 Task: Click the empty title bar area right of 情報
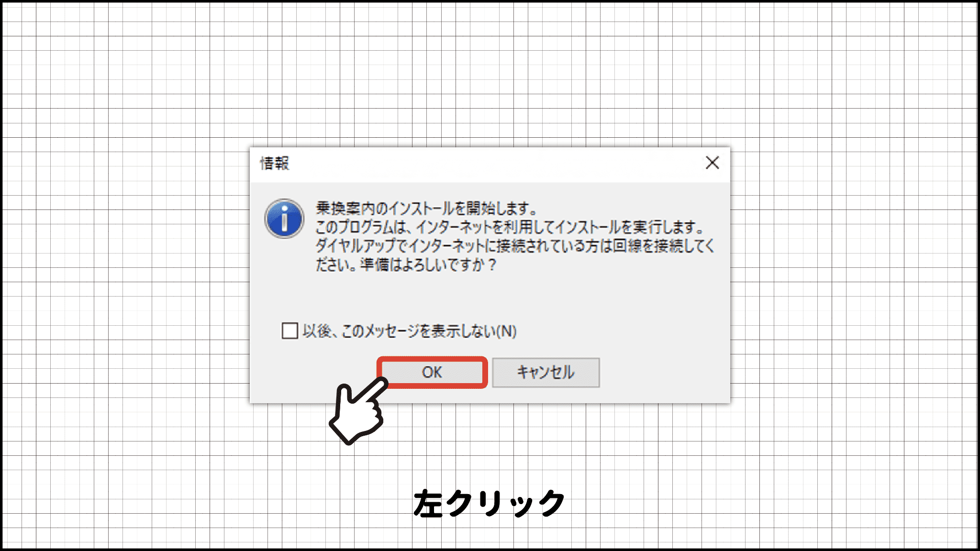coord(493,163)
